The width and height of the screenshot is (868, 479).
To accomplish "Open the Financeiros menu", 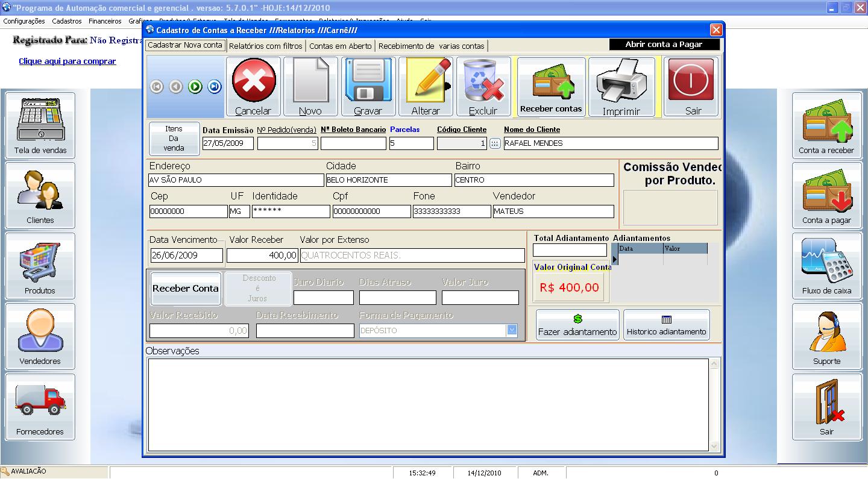I will pyautogui.click(x=105, y=21).
